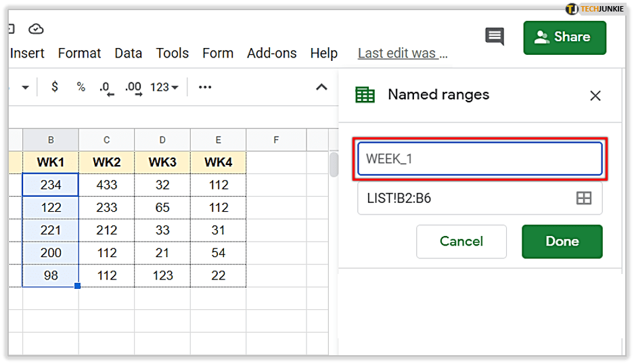
Task: Apply percent format icon
Action: click(x=81, y=87)
